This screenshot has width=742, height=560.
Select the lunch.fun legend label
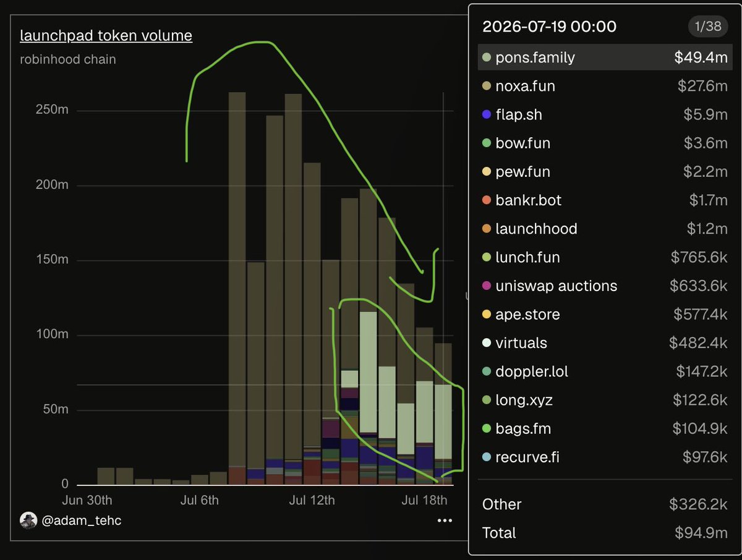tap(528, 257)
